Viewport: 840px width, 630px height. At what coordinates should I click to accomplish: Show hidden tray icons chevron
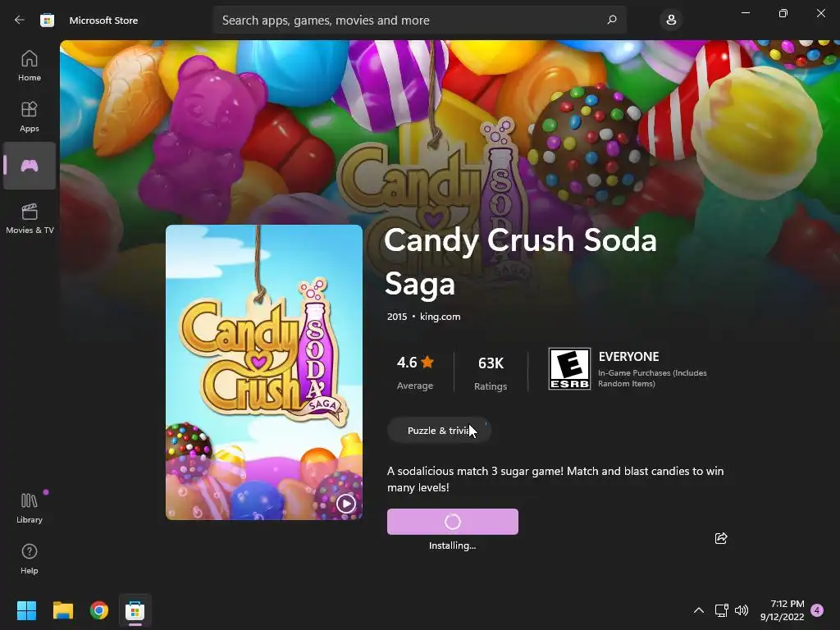(699, 610)
